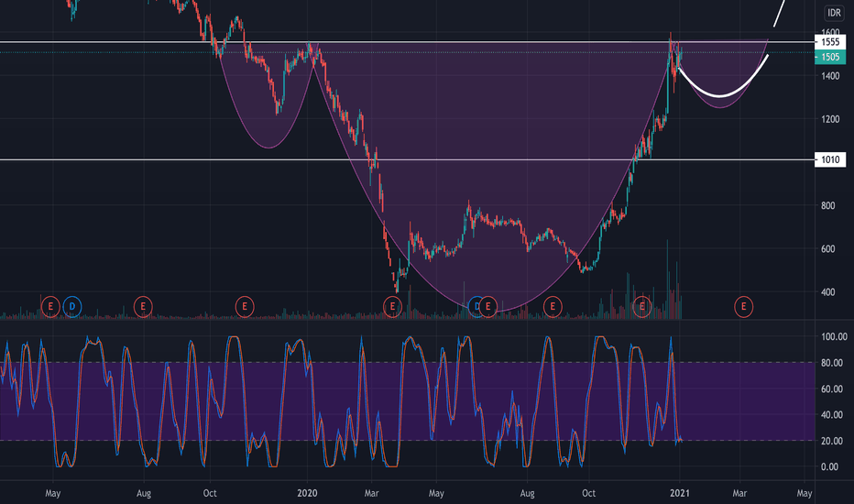Click the 80.00 oscillator scale value
The height and width of the screenshot is (504, 854).
coord(832,363)
